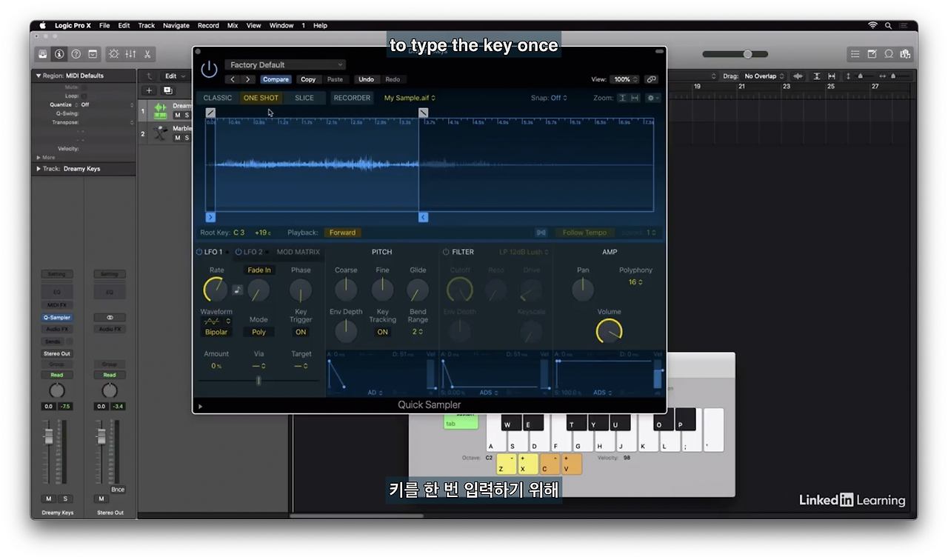Screen dimensions: 948x560
Task: Open Quick Help question mark button
Action: (76, 54)
